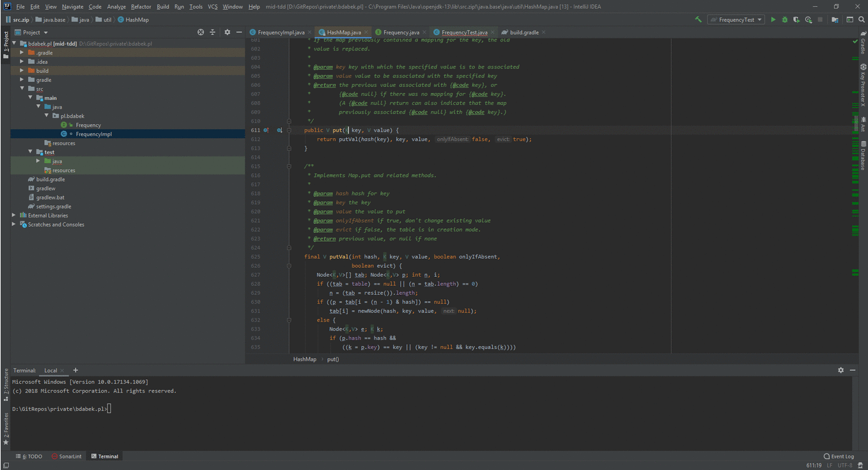Image resolution: width=868 pixels, height=470 pixels.
Task: Select the Frequency interface in project tree
Action: [88, 125]
